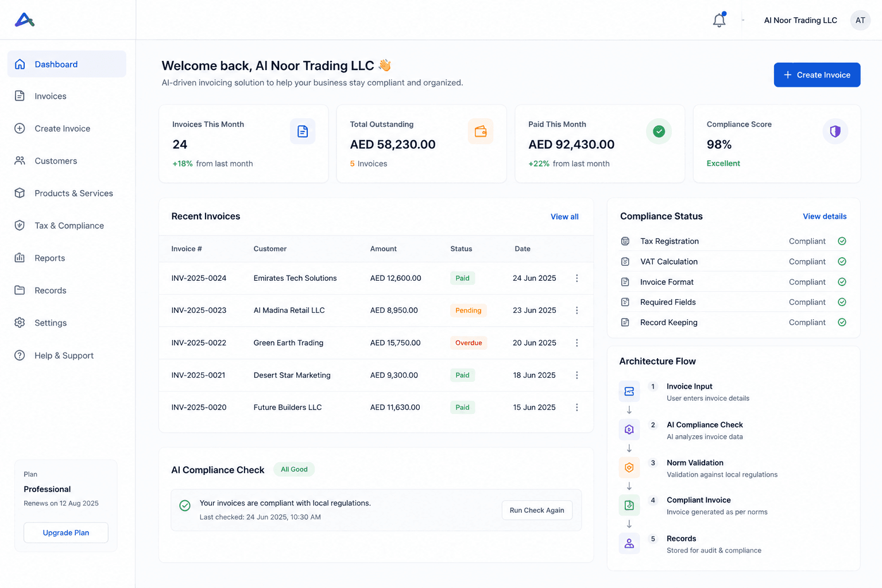Click the Invoice Format compliant check icon
This screenshot has height=588, width=882.
click(x=842, y=282)
